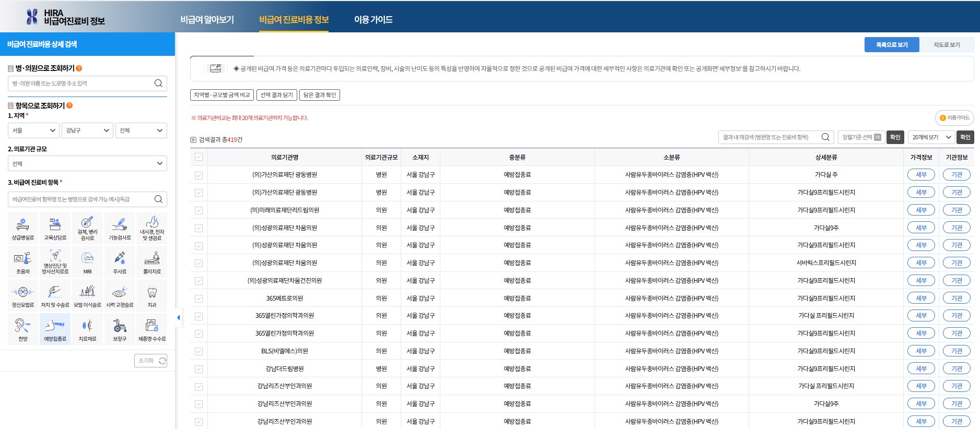980x429 pixels.
Task: Open 기관 info for 강남더드림병원
Action: tap(956, 369)
